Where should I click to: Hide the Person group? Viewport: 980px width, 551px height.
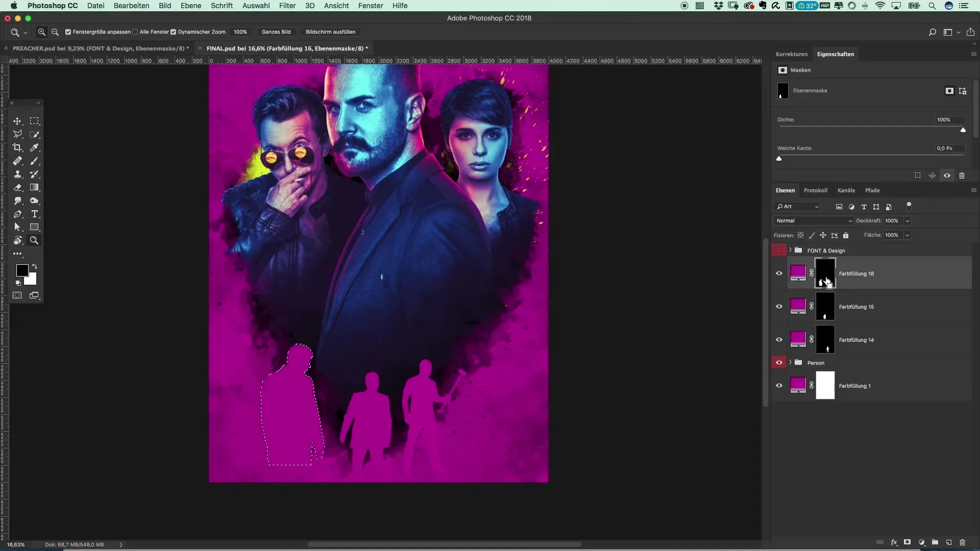[x=779, y=362]
